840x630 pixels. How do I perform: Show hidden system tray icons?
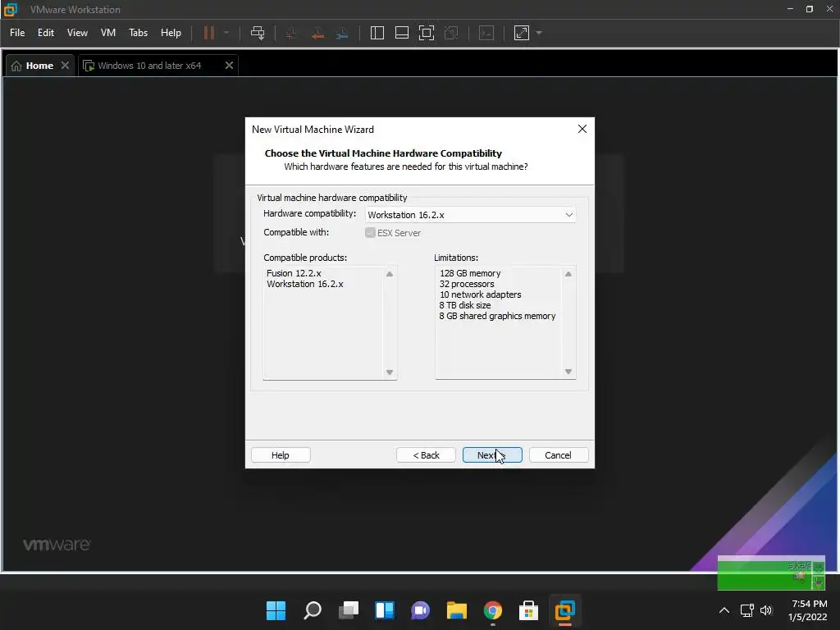724,610
